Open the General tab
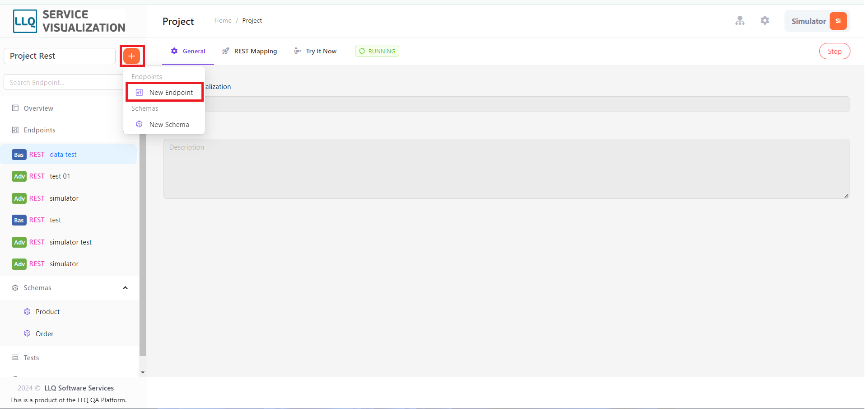This screenshot has width=868, height=409. (x=188, y=51)
